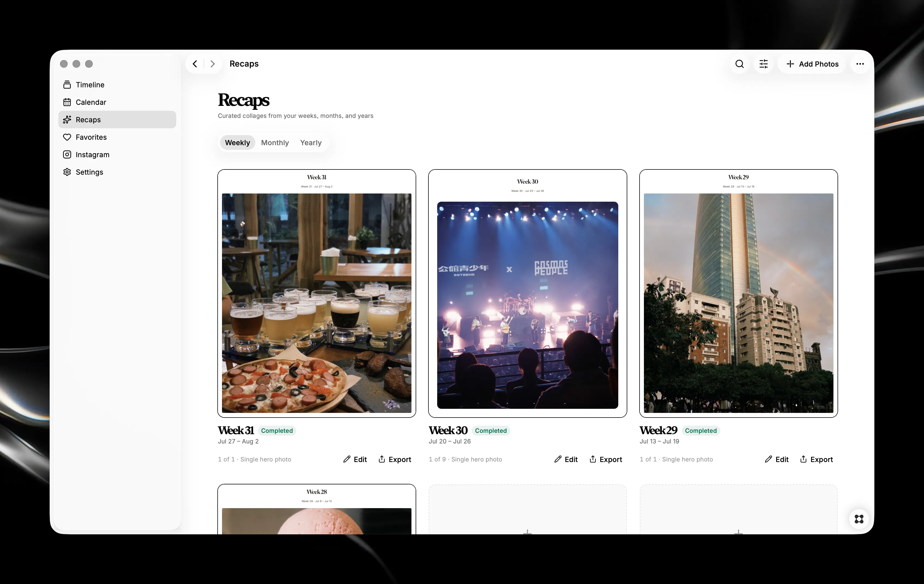Click the 'Jul 20 – Jul 26' date range
This screenshot has height=584, width=924.
tap(450, 441)
